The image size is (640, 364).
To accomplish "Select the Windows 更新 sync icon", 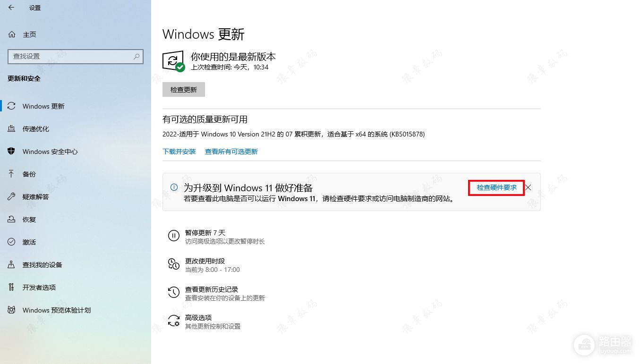I will pos(11,106).
